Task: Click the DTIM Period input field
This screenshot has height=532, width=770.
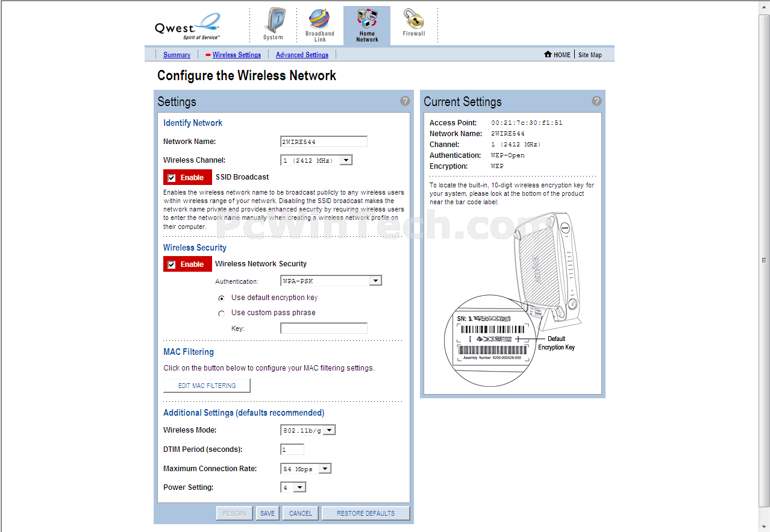Action: [292, 449]
